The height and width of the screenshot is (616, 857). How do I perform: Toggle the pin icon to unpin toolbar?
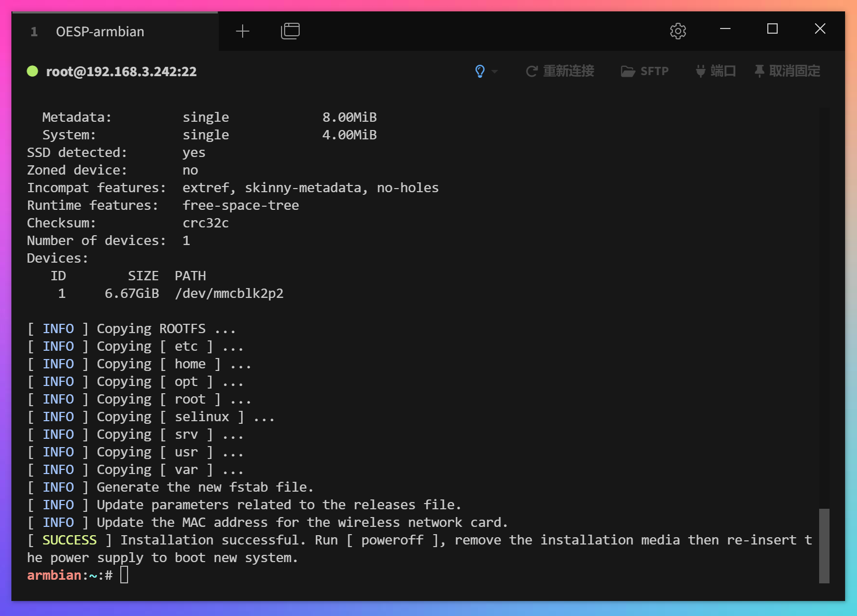(759, 71)
